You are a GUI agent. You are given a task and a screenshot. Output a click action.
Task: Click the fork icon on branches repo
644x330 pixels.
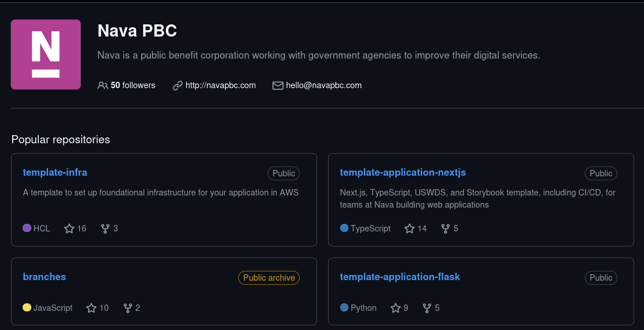coord(128,308)
